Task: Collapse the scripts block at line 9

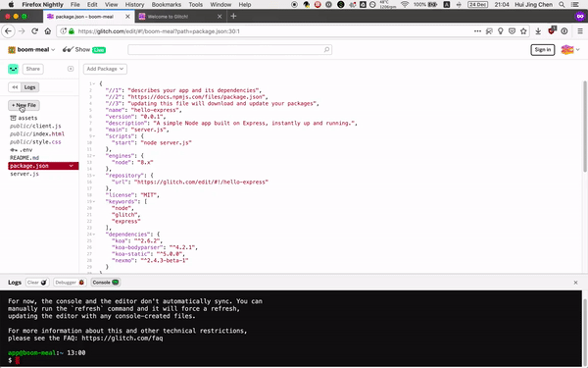Action: (94, 136)
